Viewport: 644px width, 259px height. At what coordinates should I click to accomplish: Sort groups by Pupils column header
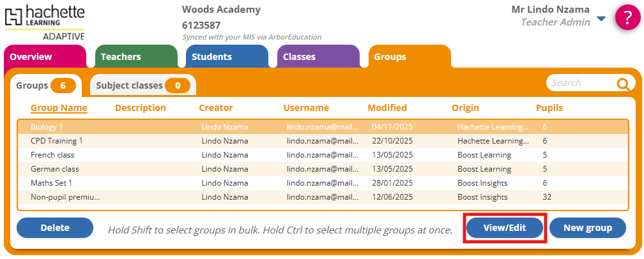[549, 108]
